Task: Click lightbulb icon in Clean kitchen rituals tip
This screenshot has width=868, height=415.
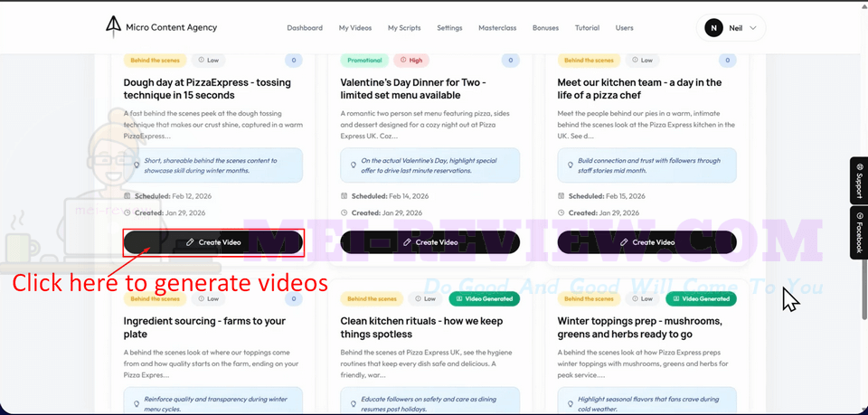Action: 354,404
